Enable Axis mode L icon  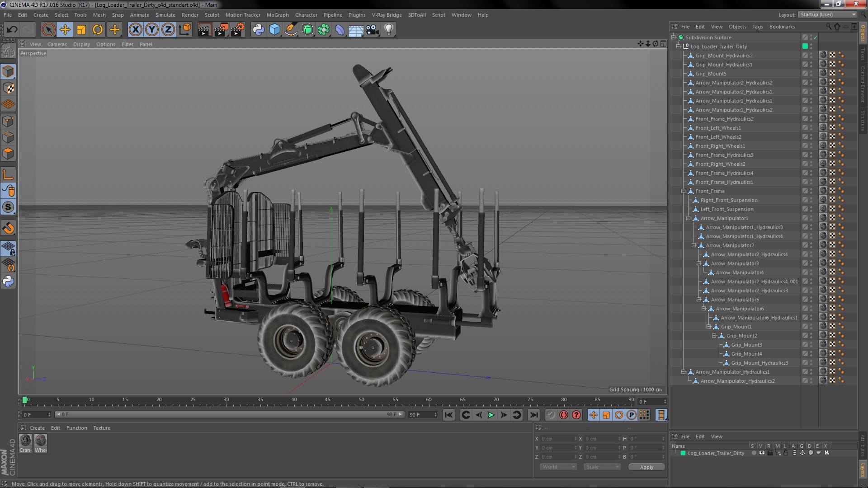click(x=8, y=174)
